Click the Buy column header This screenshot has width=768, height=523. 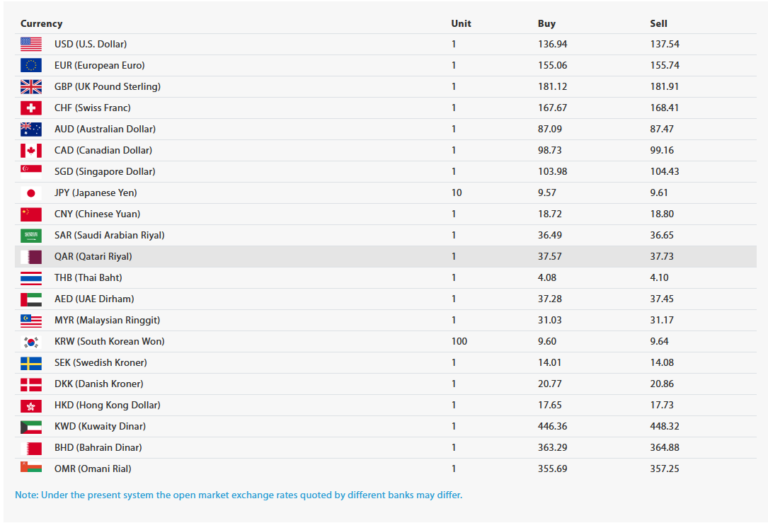546,23
